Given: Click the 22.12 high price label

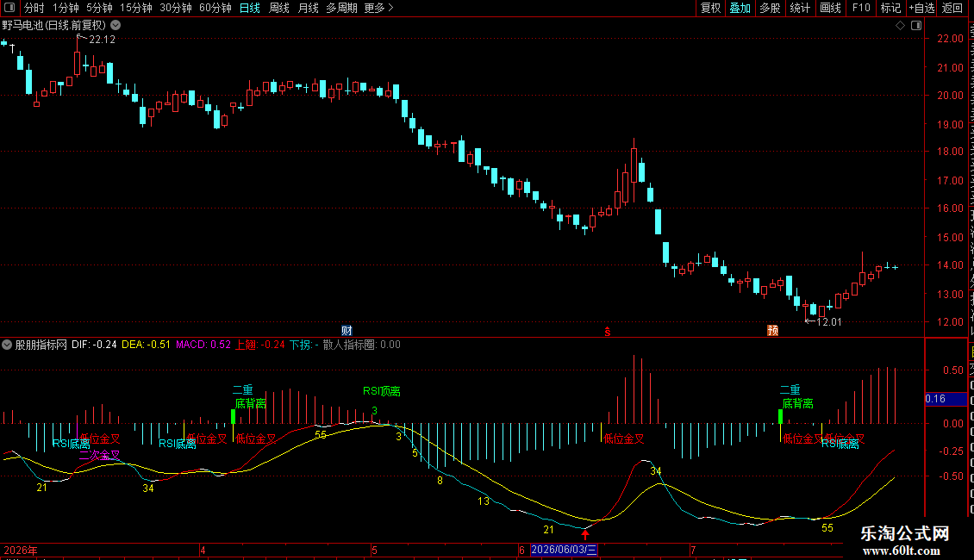Looking at the screenshot, I should click(102, 40).
